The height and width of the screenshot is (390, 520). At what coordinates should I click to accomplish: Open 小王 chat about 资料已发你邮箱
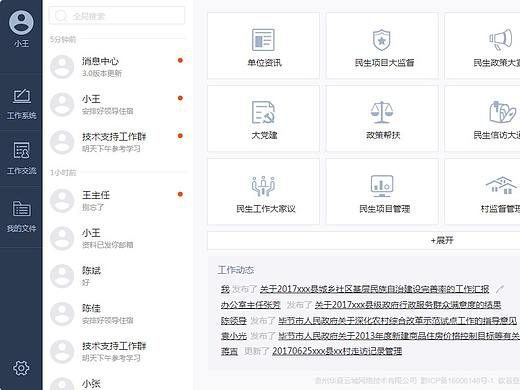tap(117, 238)
